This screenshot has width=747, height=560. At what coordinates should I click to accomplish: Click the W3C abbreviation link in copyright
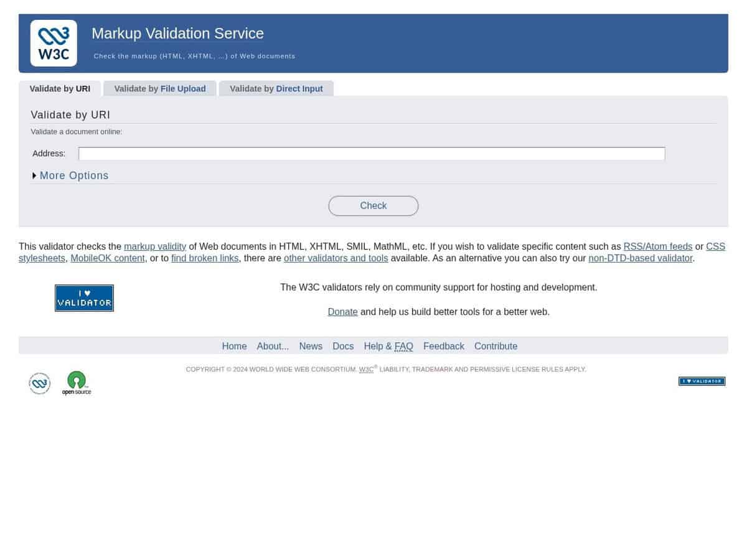[366, 370]
